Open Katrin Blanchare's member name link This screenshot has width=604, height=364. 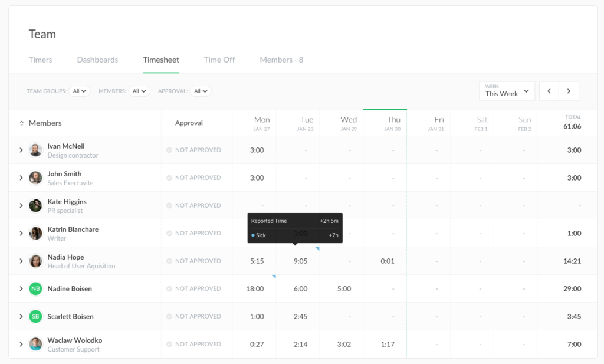click(x=73, y=229)
